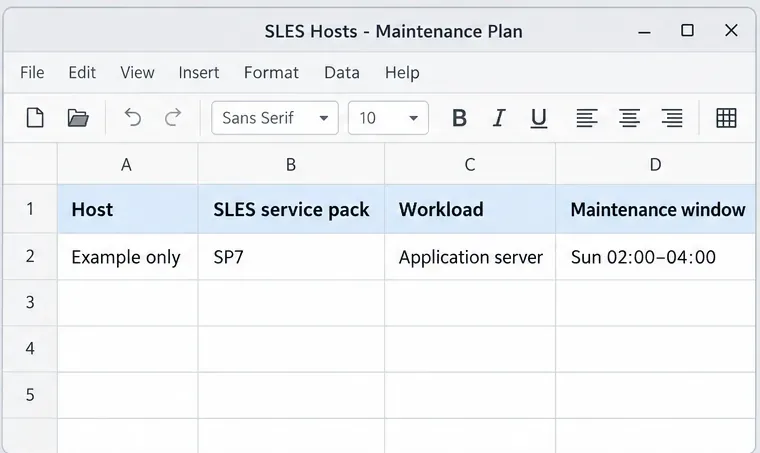760x453 pixels.
Task: Open the Format menu
Action: coord(271,73)
